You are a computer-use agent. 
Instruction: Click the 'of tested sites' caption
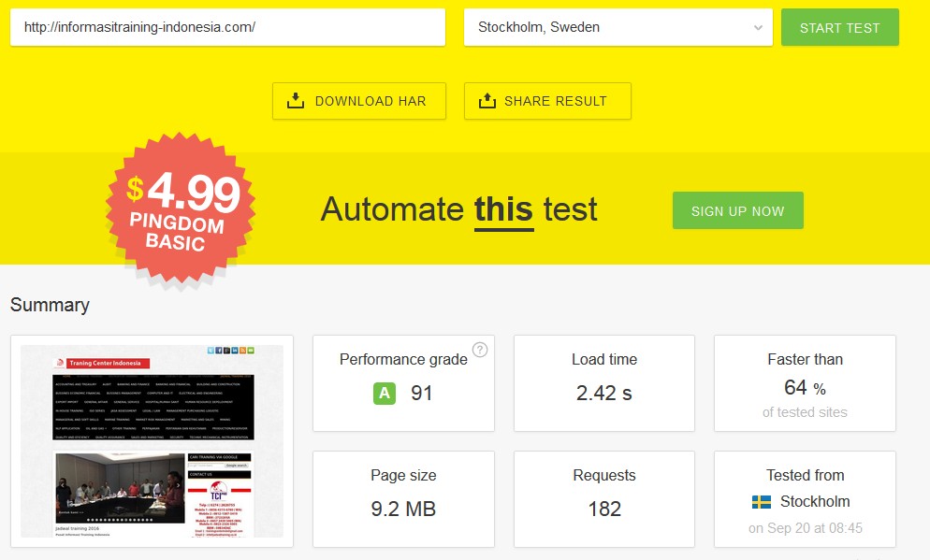805,412
